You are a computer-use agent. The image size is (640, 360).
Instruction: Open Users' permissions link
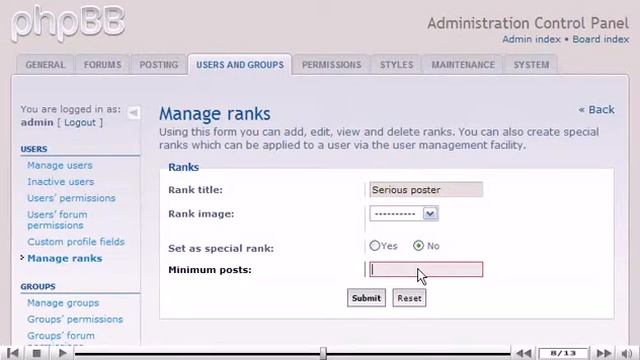[71, 198]
